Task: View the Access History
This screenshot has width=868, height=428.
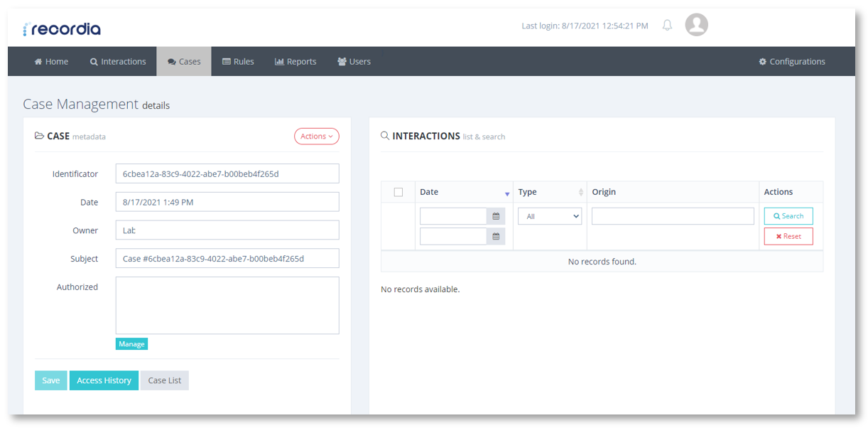Action: 104,380
